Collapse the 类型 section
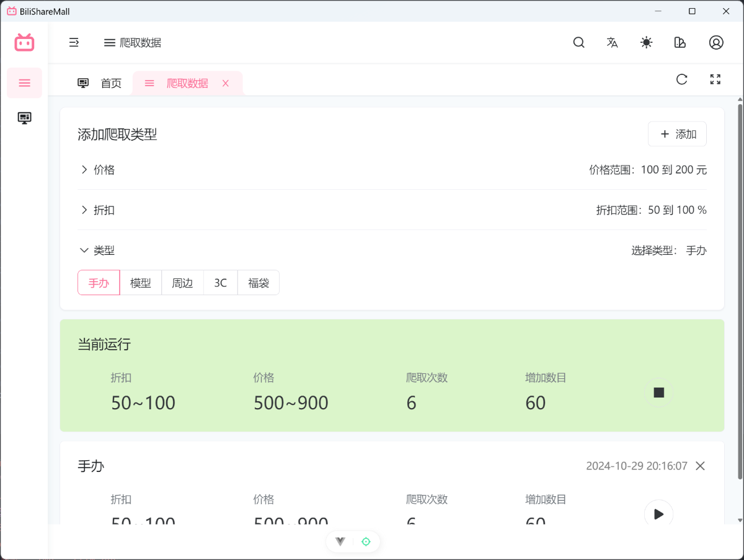744x560 pixels. point(98,251)
